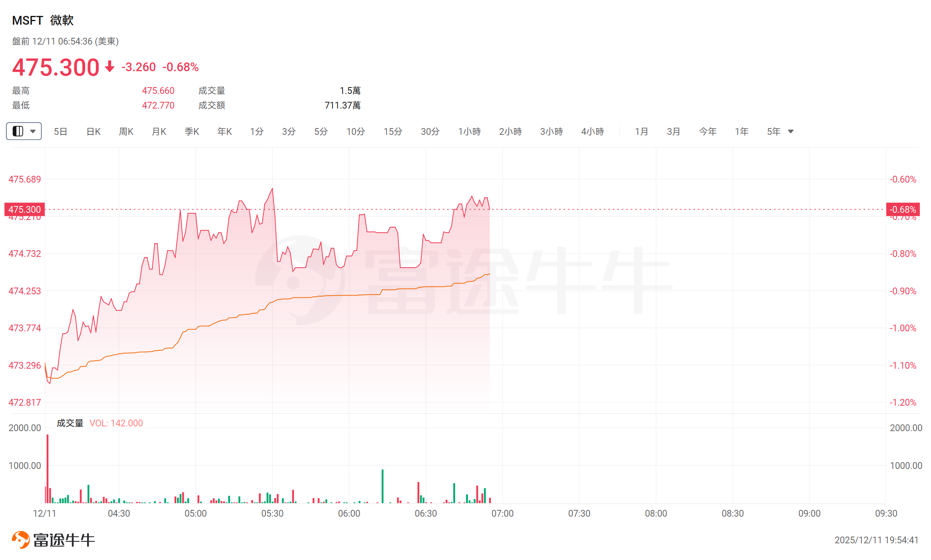Click the chart layout toggle icon
931x560 pixels.
pos(18,131)
